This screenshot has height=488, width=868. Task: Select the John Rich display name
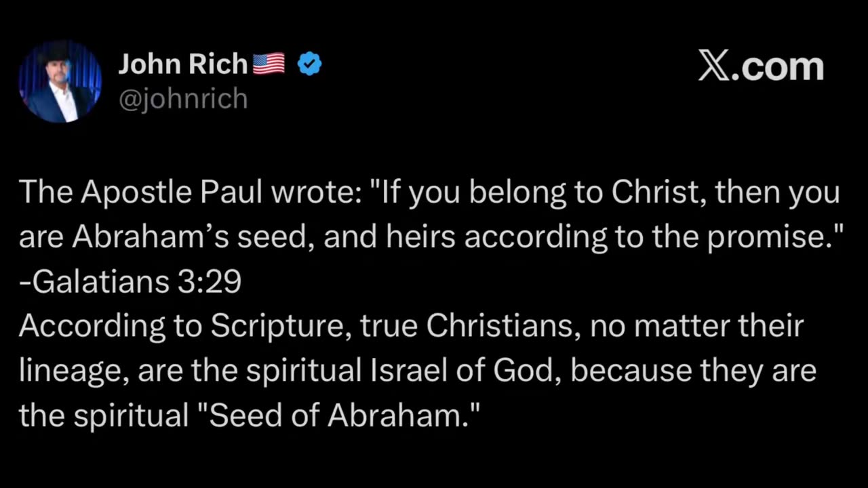(182, 64)
